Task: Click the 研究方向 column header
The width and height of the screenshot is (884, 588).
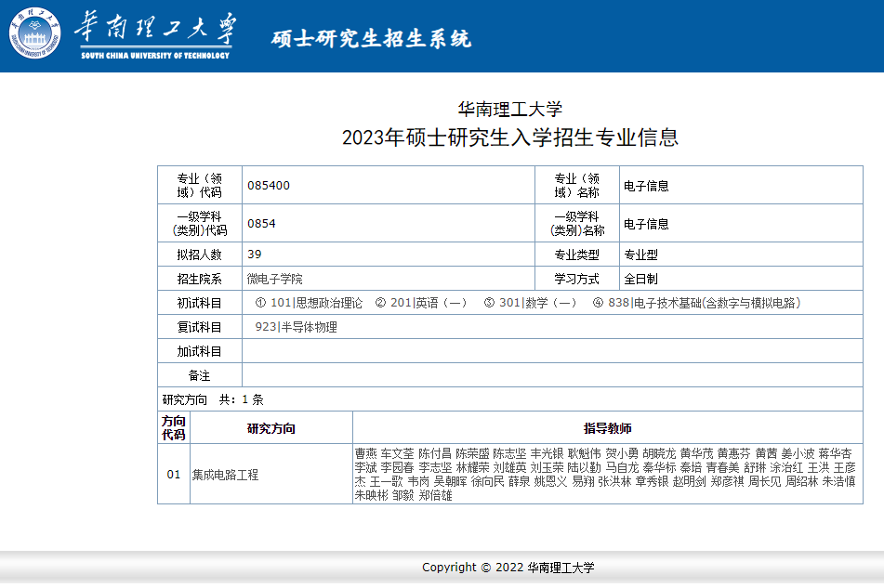Action: (271, 428)
